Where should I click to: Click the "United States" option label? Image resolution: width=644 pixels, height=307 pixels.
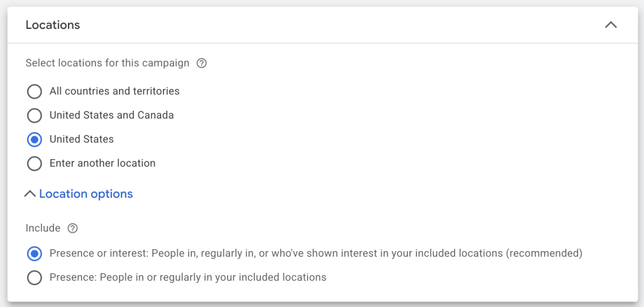[82, 139]
